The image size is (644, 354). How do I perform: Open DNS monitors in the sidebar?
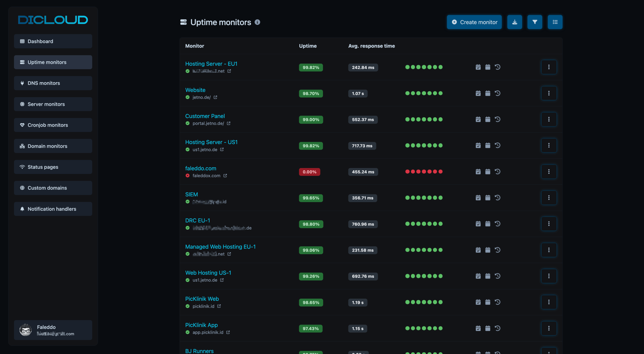click(x=53, y=83)
